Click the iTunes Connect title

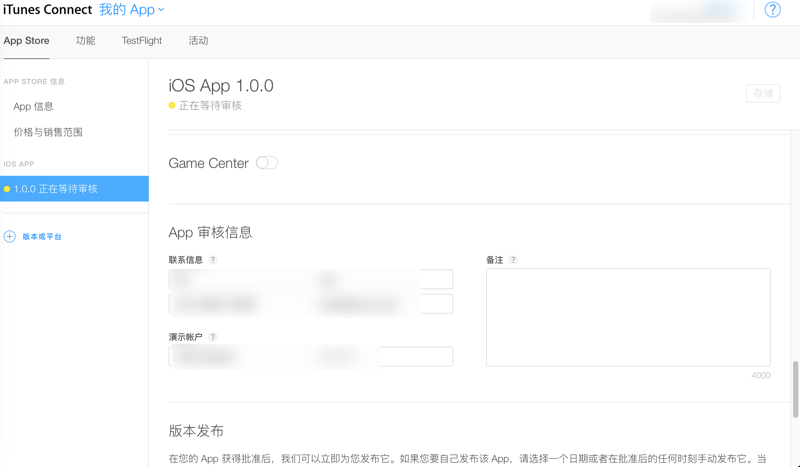click(x=47, y=10)
